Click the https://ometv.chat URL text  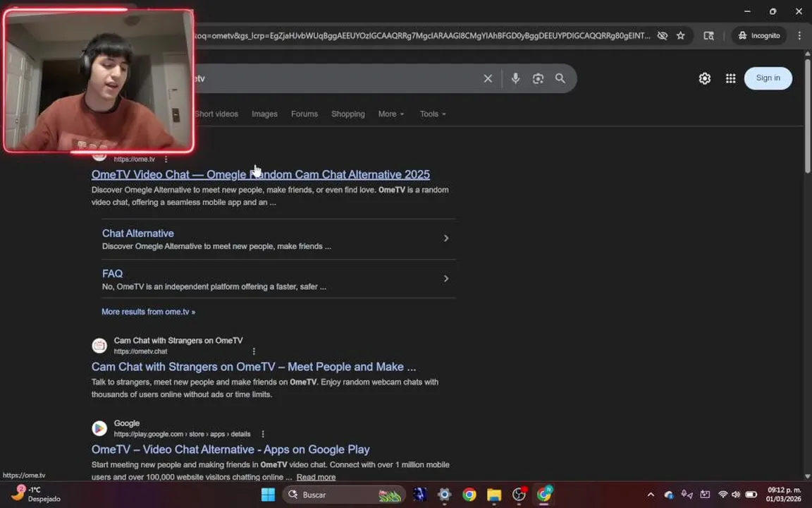(x=140, y=351)
